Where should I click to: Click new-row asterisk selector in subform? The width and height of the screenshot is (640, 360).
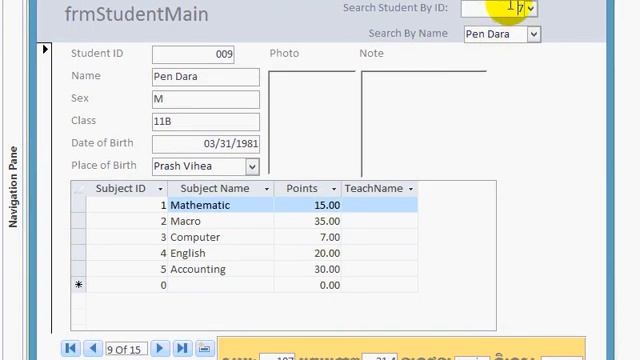coord(79,285)
